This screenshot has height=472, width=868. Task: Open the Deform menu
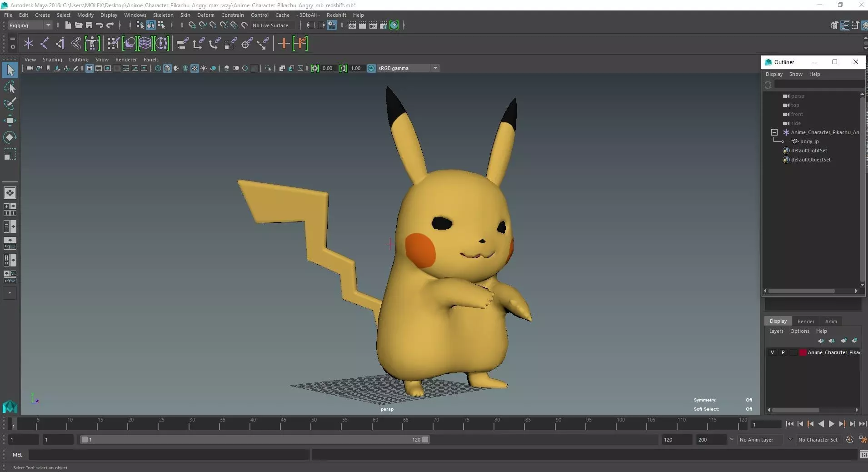point(205,15)
